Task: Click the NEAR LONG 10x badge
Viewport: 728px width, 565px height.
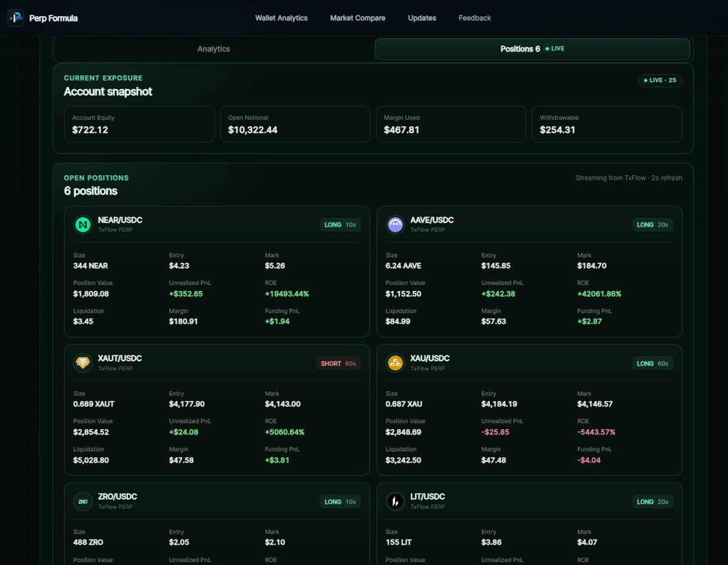Action: (x=340, y=225)
